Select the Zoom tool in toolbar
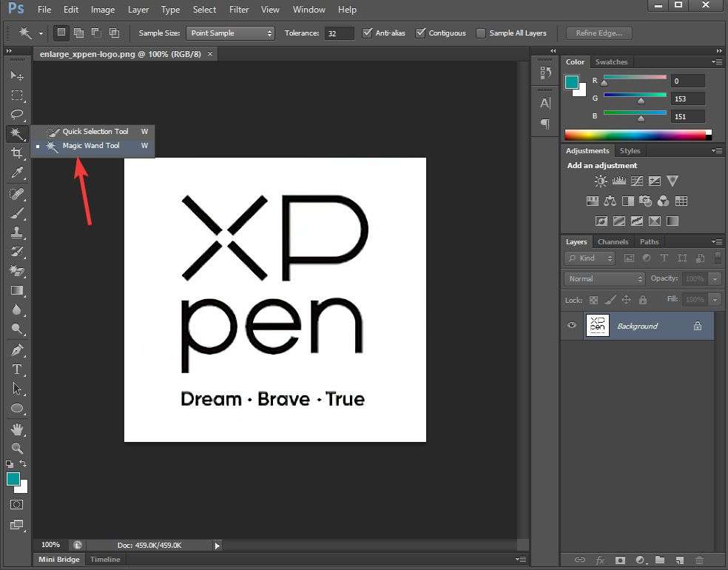Viewport: 728px width, 570px height. [16, 449]
